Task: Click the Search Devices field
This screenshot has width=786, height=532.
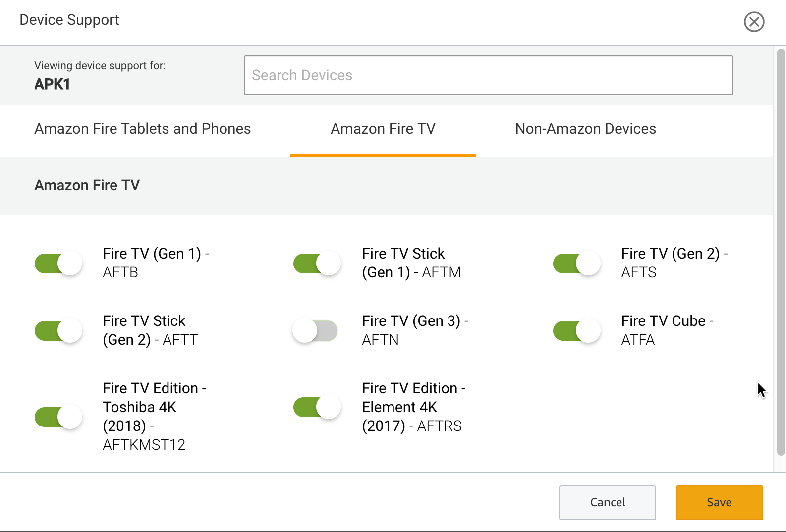Action: (488, 75)
